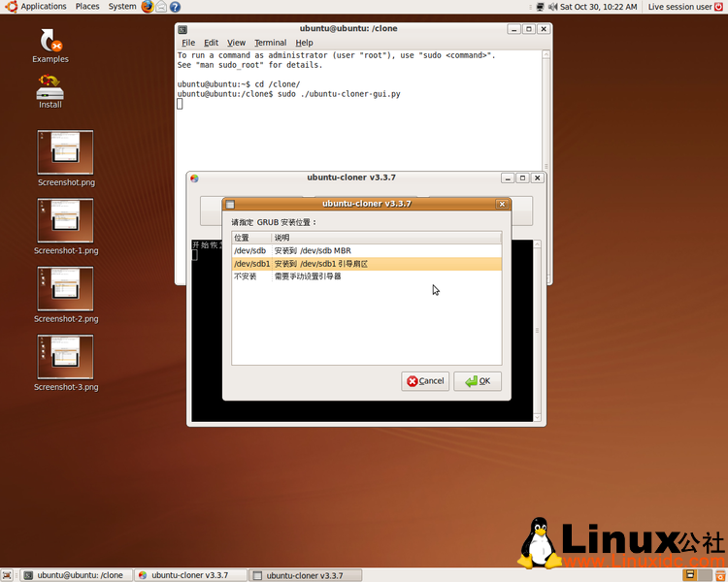Click the terminal scrollbar up arrow
This screenshot has height=582, width=728.
(x=546, y=54)
